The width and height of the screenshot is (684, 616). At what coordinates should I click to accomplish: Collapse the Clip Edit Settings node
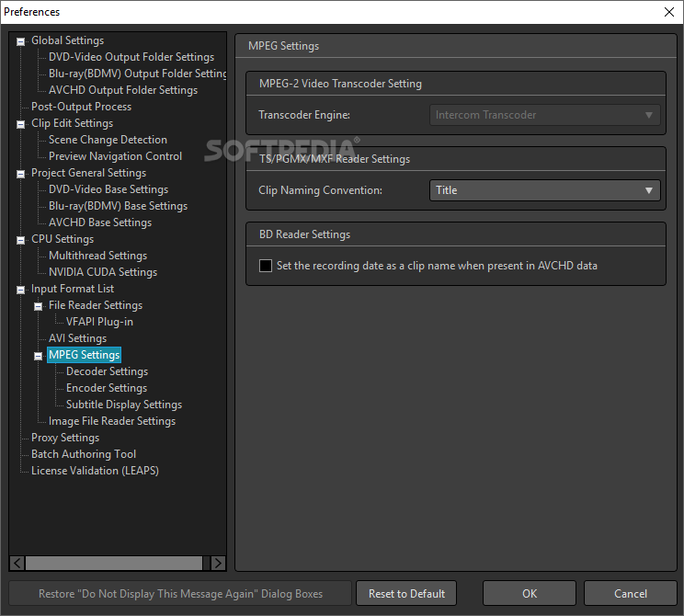[x=20, y=125]
